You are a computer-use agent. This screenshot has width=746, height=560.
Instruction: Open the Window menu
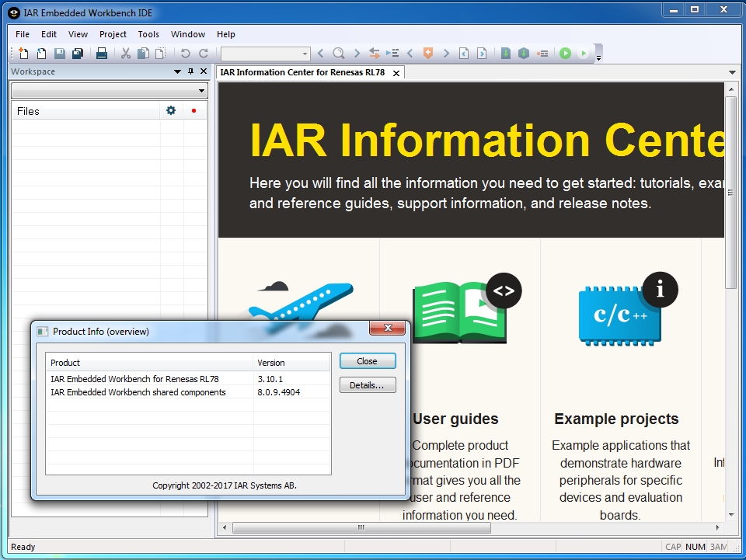[x=188, y=34]
